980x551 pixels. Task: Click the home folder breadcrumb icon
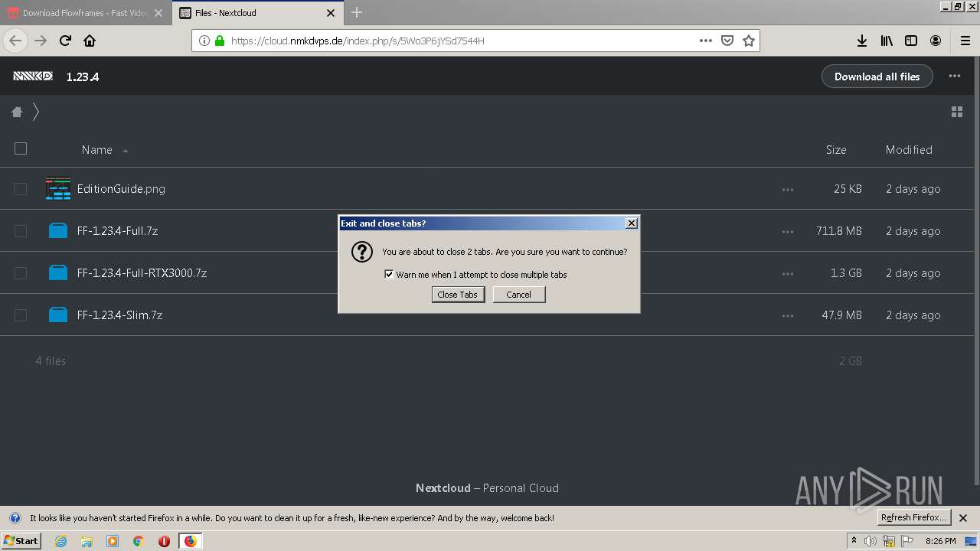(17, 112)
